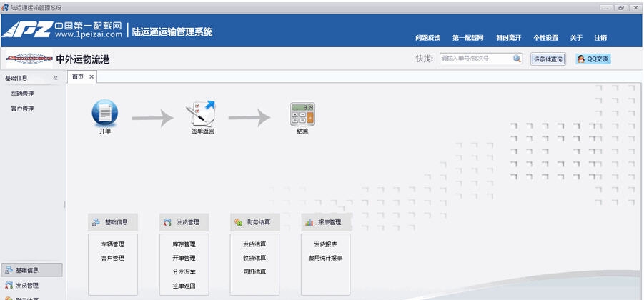Open 分发派车 link in the 发货管理 card

click(184, 271)
